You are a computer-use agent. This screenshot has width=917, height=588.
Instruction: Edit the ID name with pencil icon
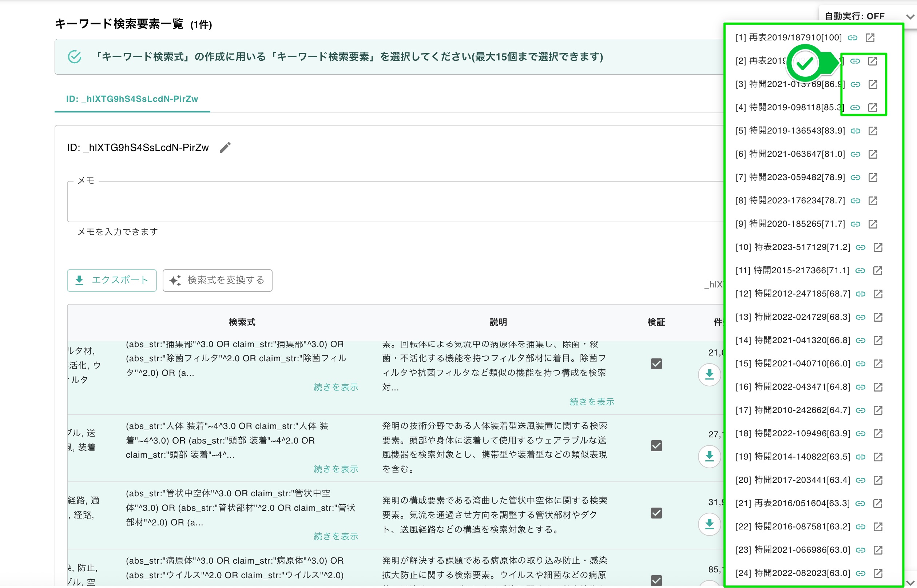coord(225,147)
